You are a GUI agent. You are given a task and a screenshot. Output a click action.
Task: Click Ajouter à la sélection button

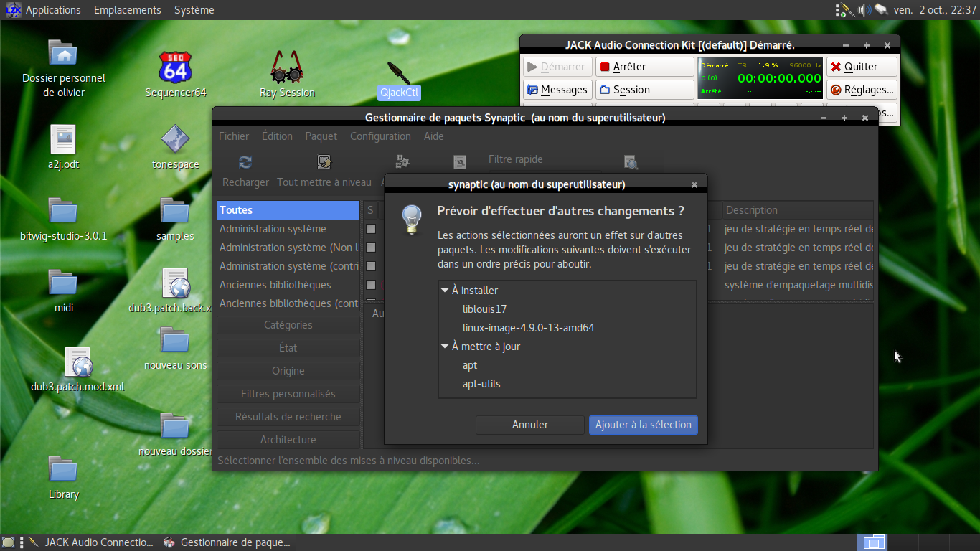644,425
